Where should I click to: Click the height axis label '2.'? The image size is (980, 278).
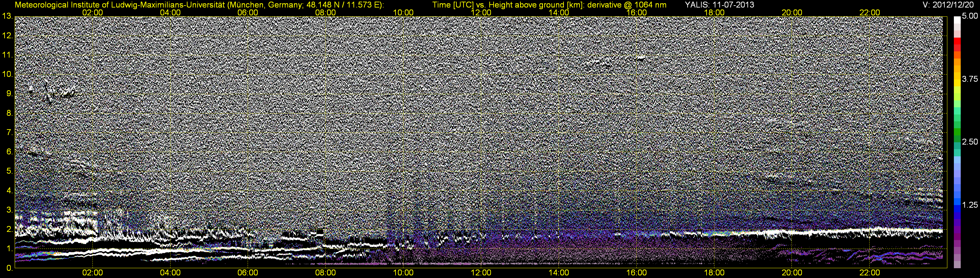coord(9,229)
